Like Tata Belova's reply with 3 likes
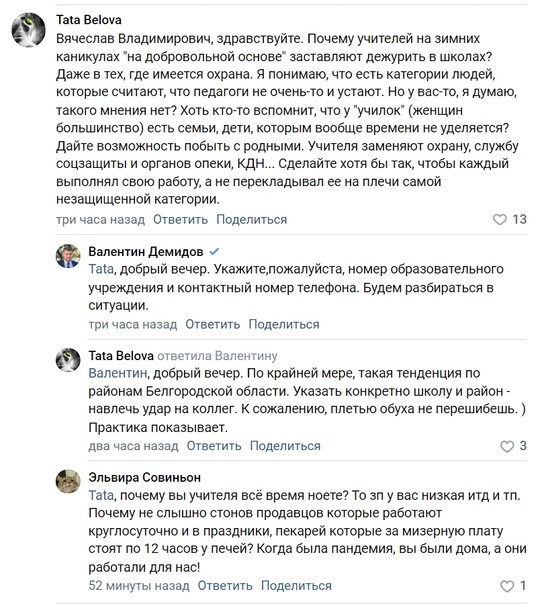Viewport: 544px width, 604px height. [x=507, y=446]
